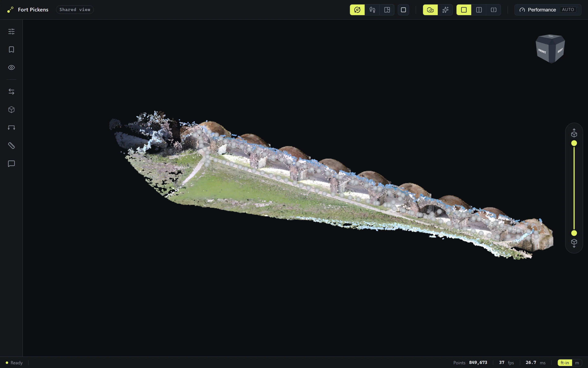The width and height of the screenshot is (588, 368).
Task: Click the vertical clip slider track
Action: 574,188
